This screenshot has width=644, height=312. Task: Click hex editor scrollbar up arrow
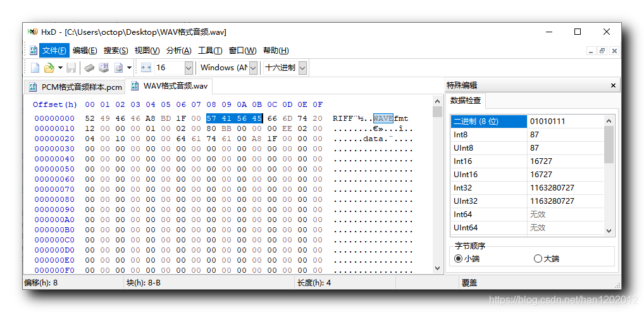click(437, 101)
